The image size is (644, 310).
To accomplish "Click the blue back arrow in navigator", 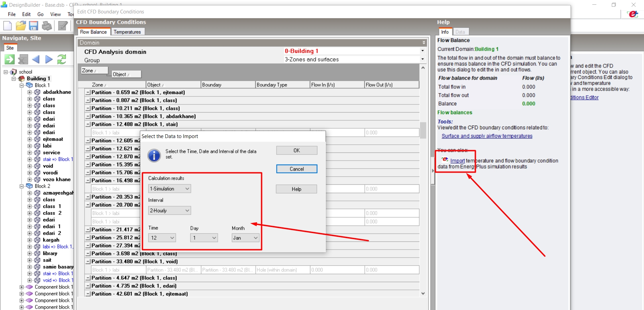I will pos(36,59).
